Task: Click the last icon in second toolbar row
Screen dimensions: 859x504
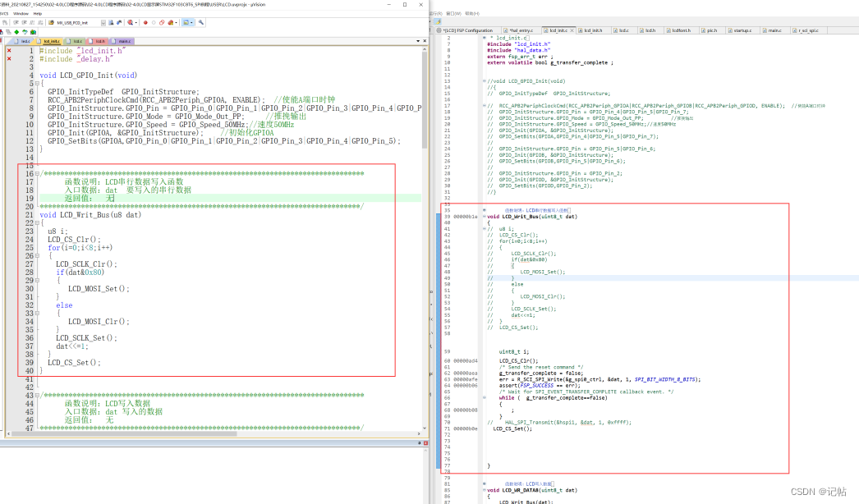Action: coord(33,32)
